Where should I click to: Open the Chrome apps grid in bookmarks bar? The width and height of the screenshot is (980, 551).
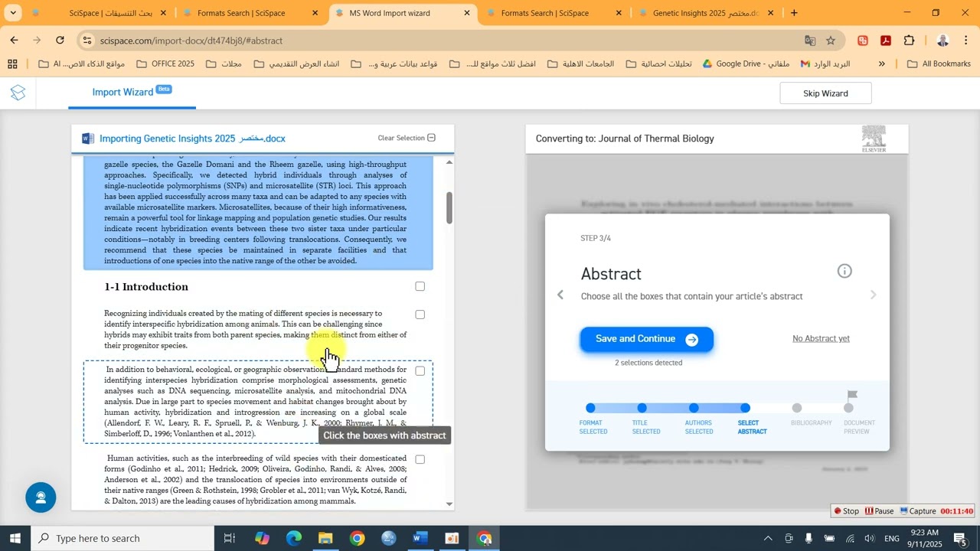pos(12,64)
